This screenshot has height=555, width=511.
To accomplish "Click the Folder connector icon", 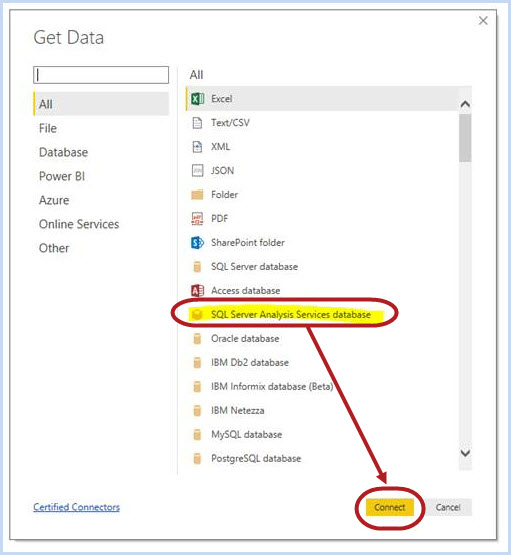I will coord(197,194).
